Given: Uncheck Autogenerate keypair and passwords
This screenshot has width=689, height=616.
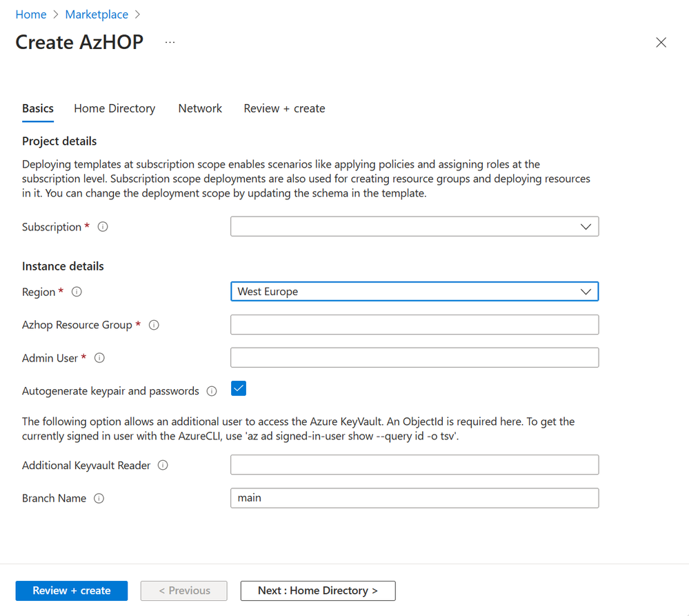Looking at the screenshot, I should 239,388.
